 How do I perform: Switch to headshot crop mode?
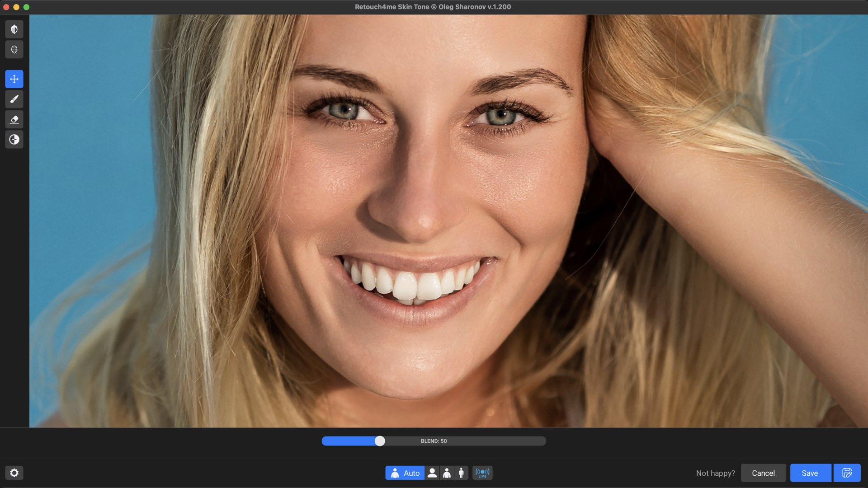[433, 473]
